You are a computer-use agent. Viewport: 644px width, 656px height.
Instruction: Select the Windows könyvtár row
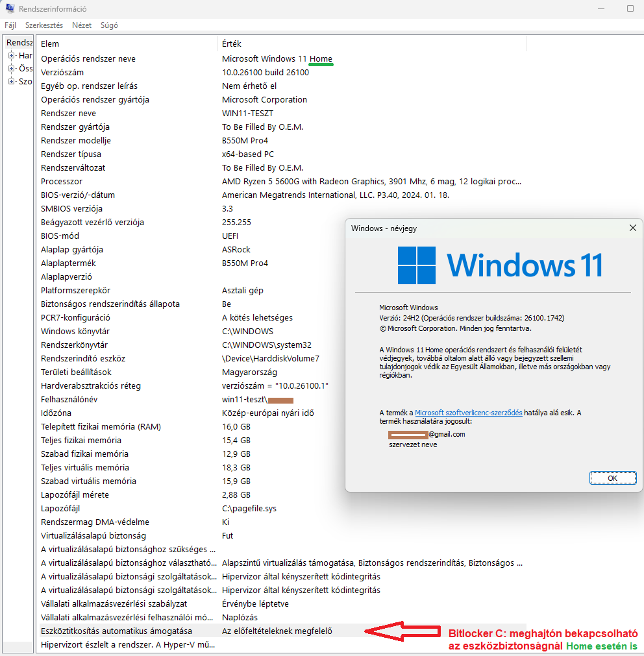(x=193, y=332)
